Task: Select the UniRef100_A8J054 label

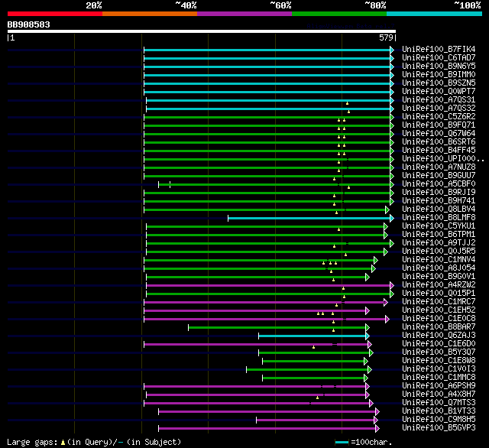Action: [x=439, y=268]
